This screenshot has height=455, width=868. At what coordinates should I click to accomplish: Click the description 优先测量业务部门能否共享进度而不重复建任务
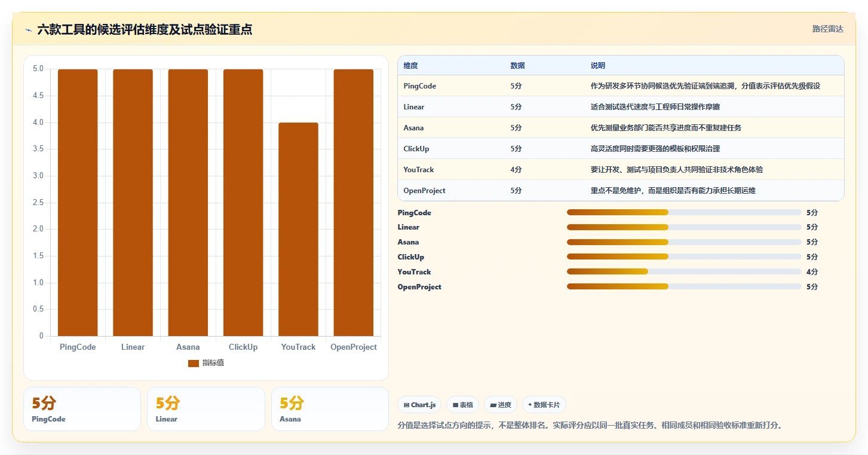(666, 128)
